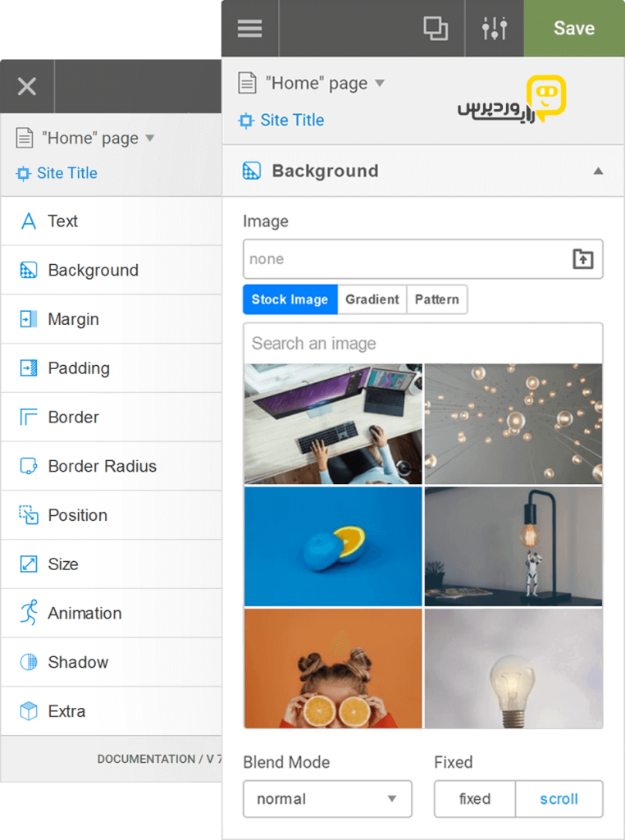Collapse the Background section arrow
The height and width of the screenshot is (840, 625).
(598, 171)
